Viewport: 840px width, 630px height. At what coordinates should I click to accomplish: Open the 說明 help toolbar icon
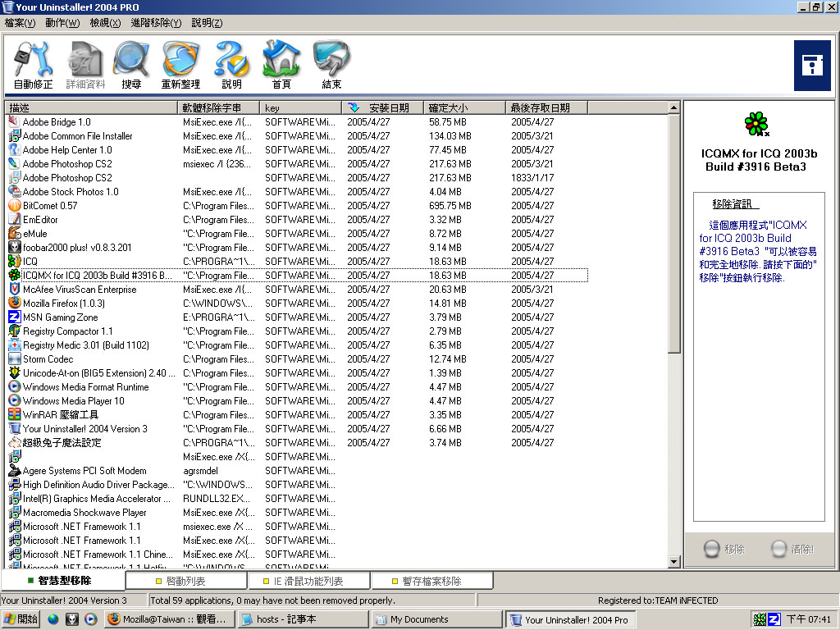click(231, 64)
